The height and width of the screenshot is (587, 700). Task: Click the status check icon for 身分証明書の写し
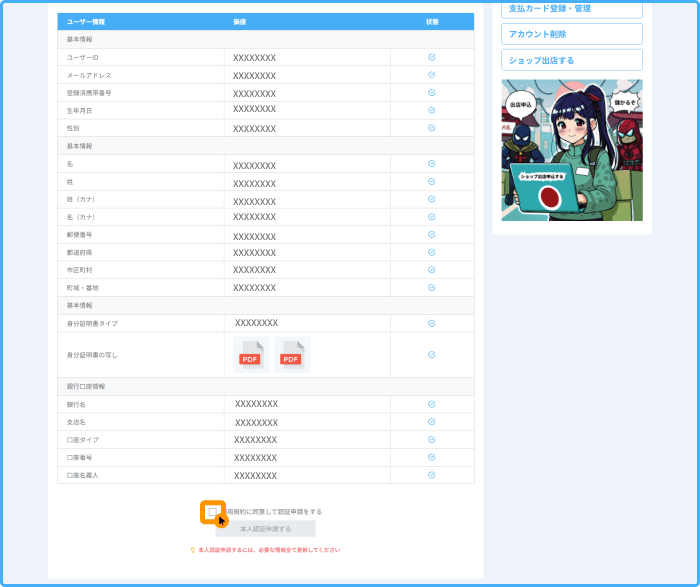[432, 355]
